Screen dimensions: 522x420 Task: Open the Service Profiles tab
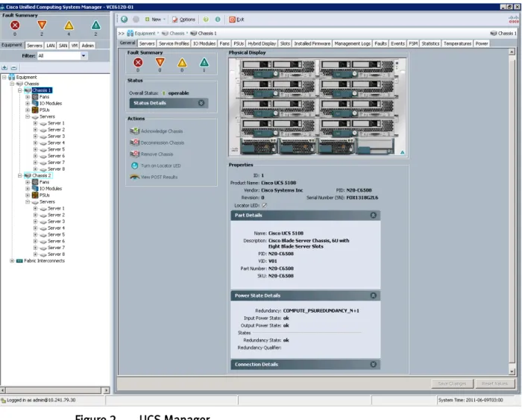(x=174, y=43)
